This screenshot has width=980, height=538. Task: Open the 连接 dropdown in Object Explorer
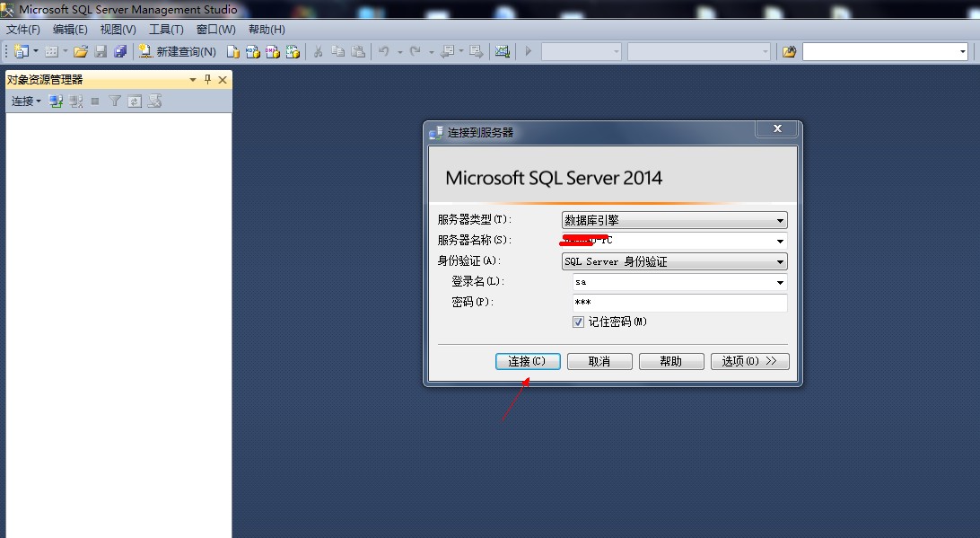(26, 101)
